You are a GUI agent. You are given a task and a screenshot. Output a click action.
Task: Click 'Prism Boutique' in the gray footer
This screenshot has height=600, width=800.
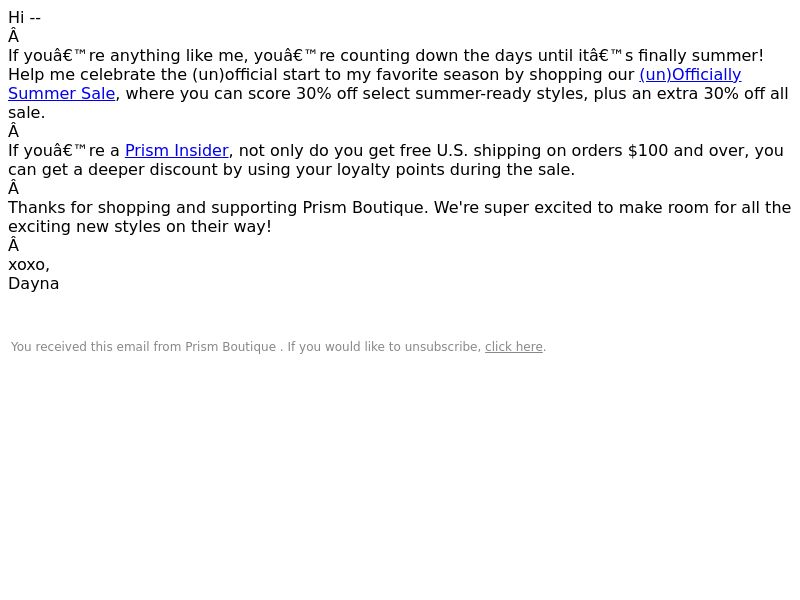click(230, 347)
